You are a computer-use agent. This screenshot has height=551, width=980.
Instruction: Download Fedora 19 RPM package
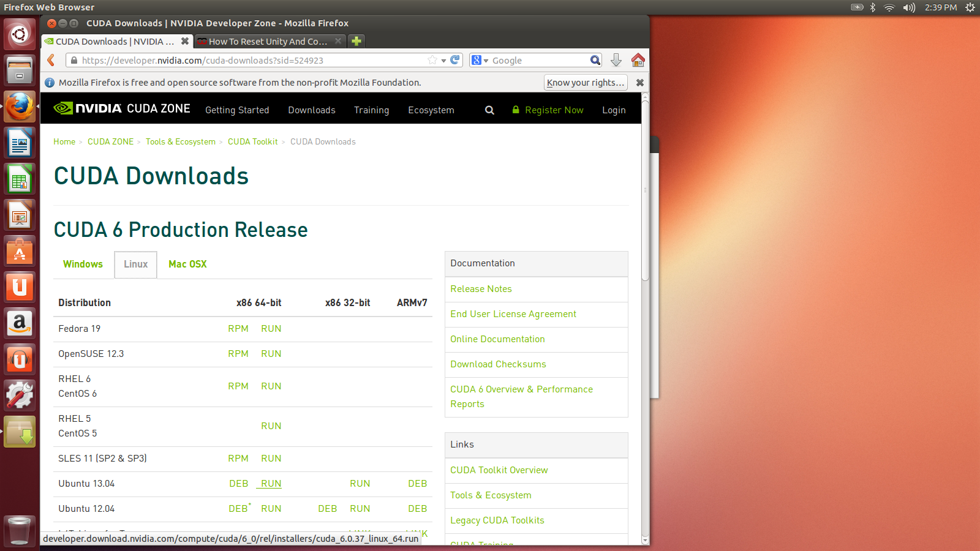pos(238,329)
